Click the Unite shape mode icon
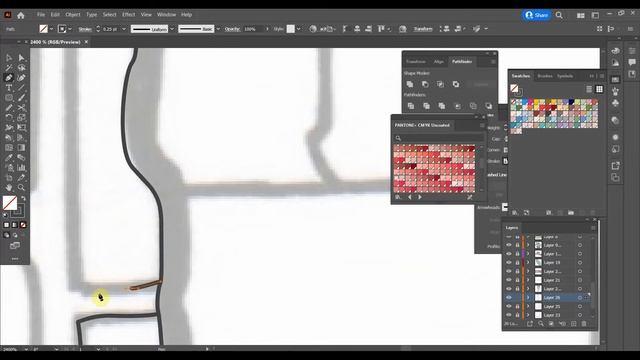 (x=410, y=84)
